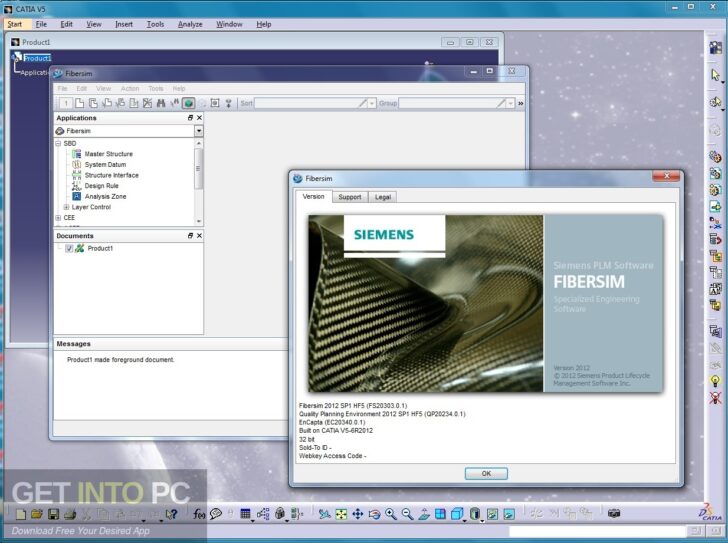Select Design Rule in the tree

point(102,186)
